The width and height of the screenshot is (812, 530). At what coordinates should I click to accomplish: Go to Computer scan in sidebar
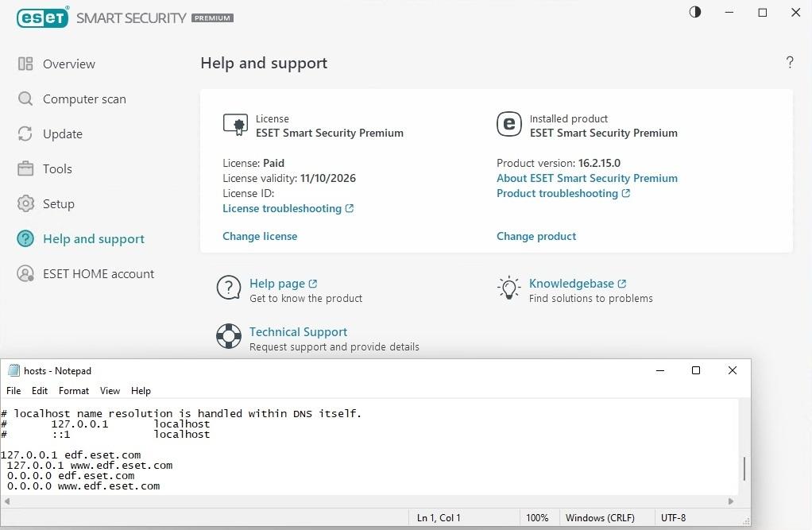pyautogui.click(x=84, y=99)
